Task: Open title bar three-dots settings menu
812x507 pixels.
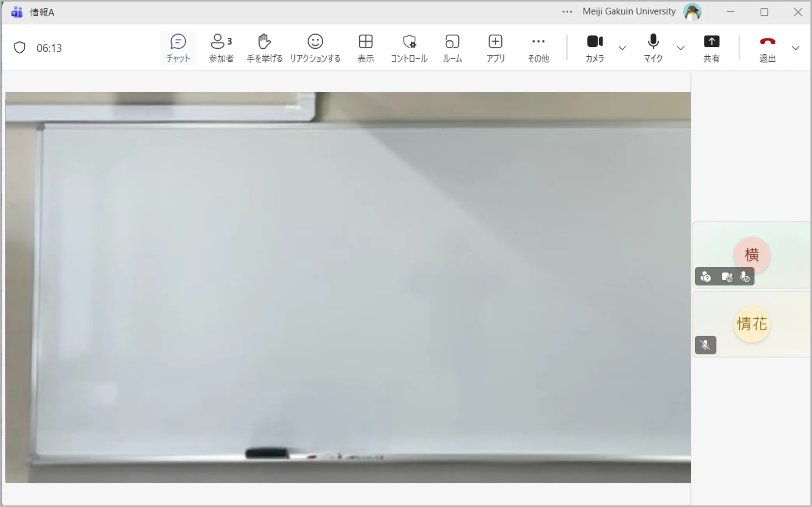Action: [x=567, y=12]
